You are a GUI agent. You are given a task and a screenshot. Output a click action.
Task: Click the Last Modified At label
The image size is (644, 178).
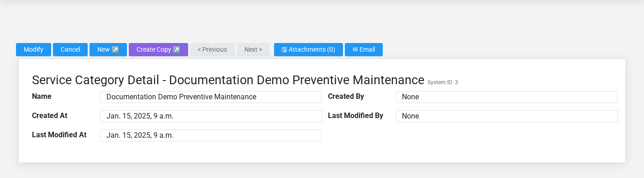(59, 135)
